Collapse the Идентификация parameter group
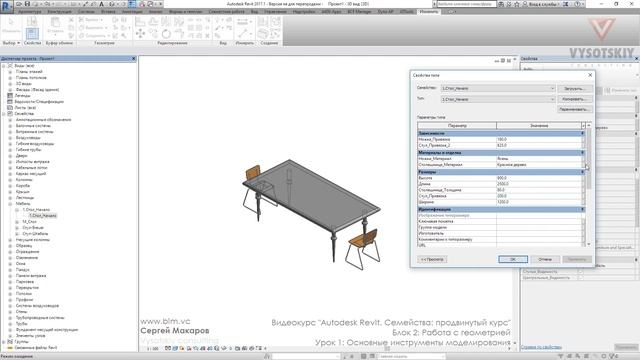 [x=582, y=209]
